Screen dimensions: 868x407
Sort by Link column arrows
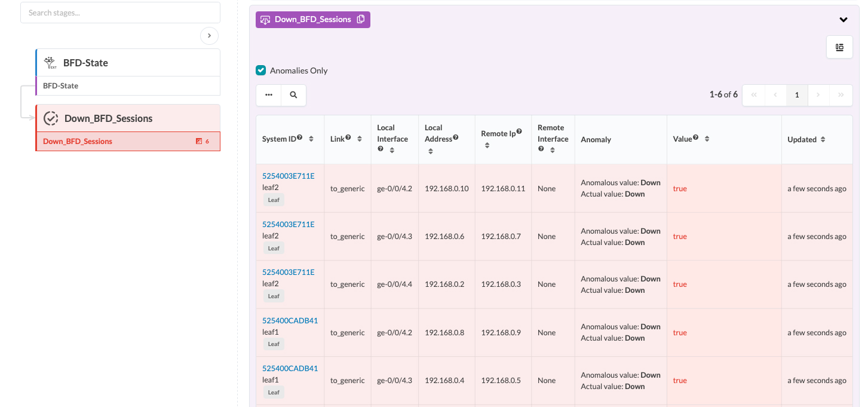pyautogui.click(x=359, y=139)
